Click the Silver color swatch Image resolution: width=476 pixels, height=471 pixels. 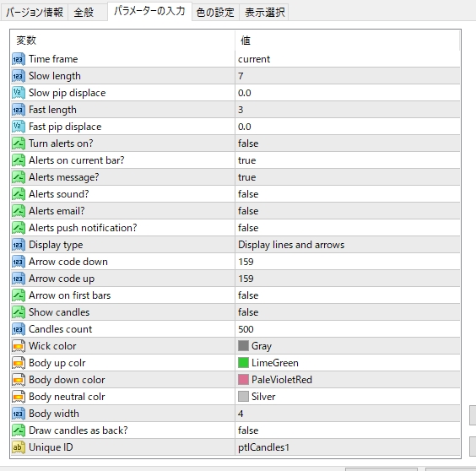coord(243,396)
